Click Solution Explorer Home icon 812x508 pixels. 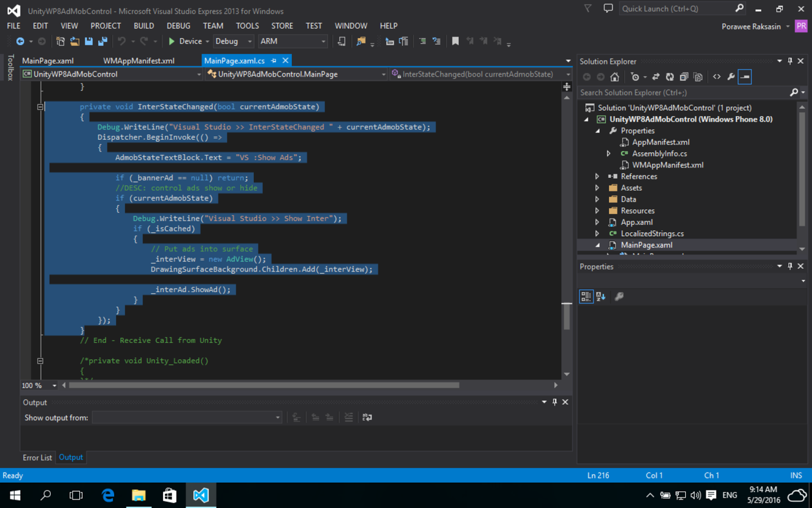pos(615,77)
